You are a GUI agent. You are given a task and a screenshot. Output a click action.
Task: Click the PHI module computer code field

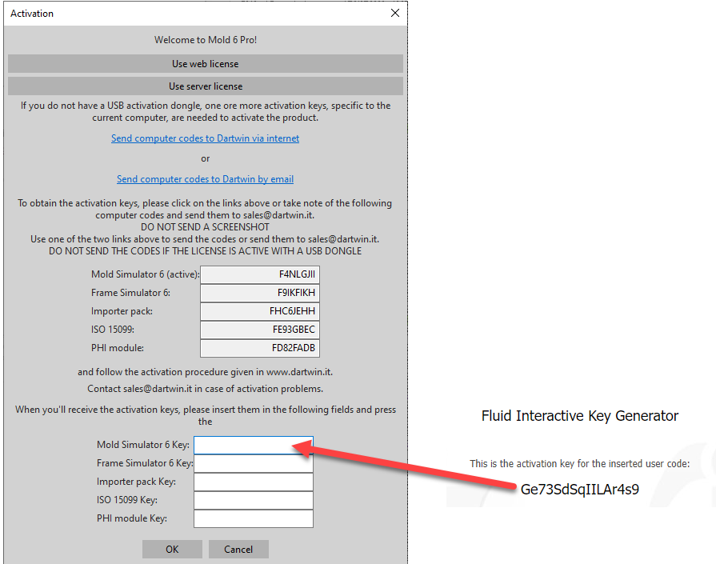pyautogui.click(x=259, y=348)
